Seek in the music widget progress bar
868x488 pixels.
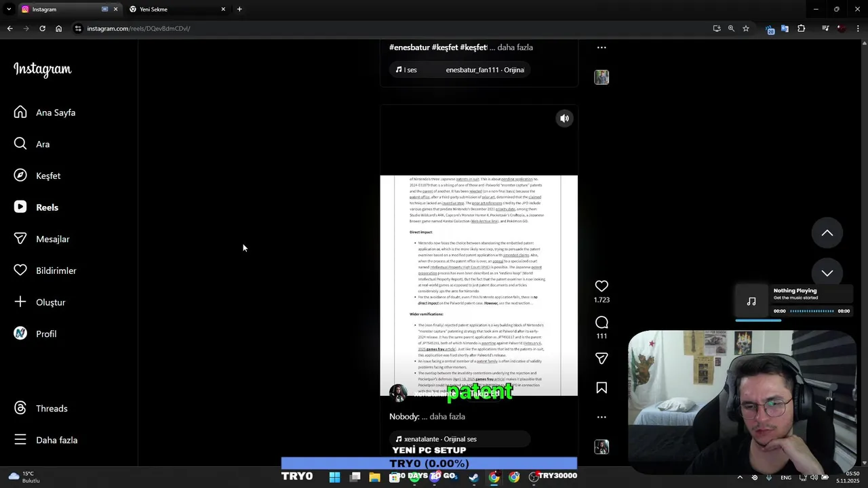tap(812, 311)
